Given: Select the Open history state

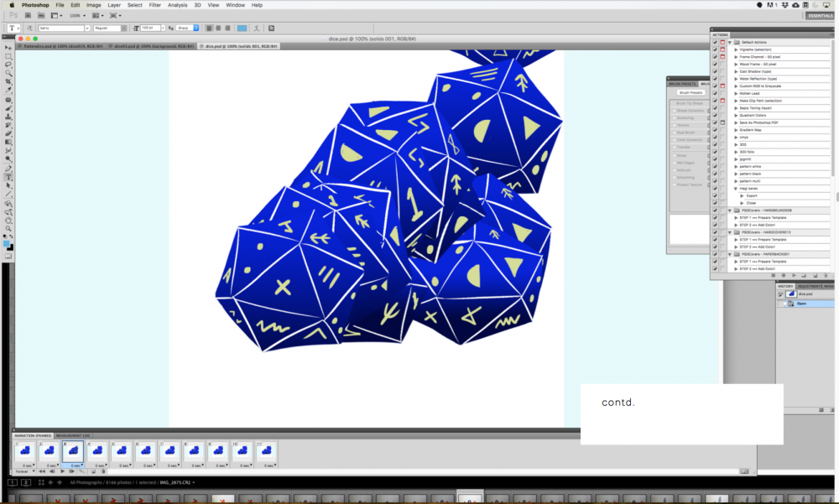Looking at the screenshot, I should (x=805, y=304).
